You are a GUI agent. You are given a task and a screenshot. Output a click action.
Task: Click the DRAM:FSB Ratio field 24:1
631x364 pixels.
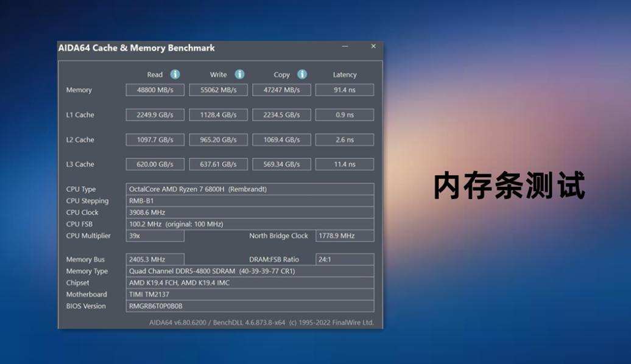coord(344,259)
